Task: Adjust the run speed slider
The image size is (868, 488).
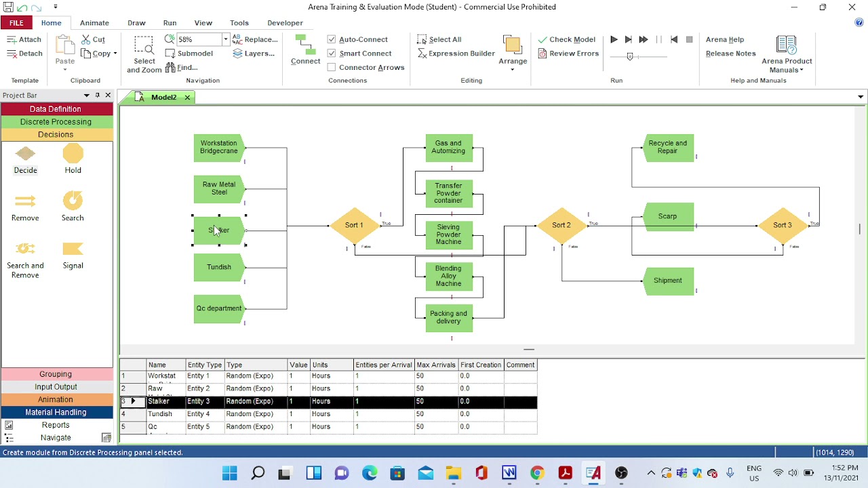Action: tap(630, 57)
